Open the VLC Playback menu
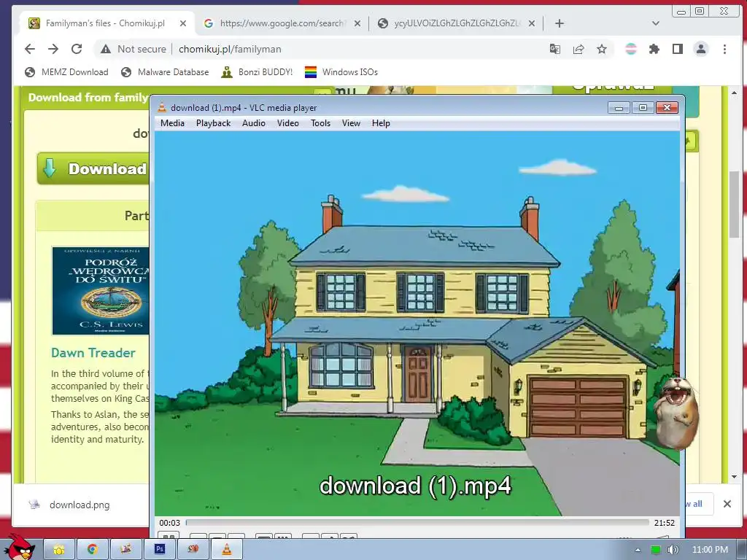 (214, 122)
